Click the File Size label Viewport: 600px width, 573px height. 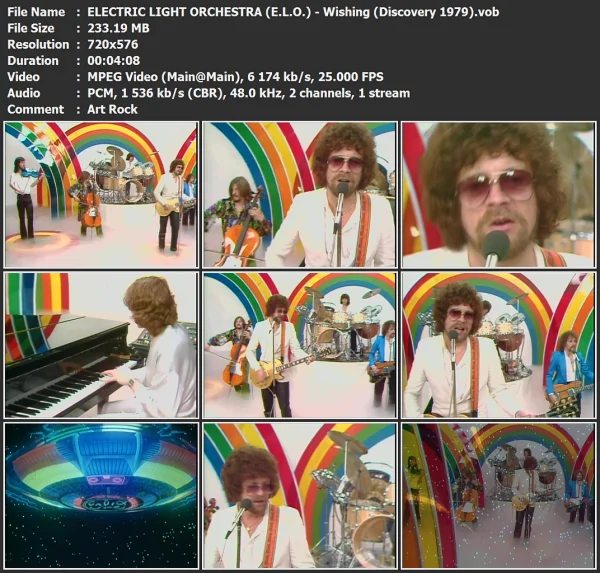point(31,28)
